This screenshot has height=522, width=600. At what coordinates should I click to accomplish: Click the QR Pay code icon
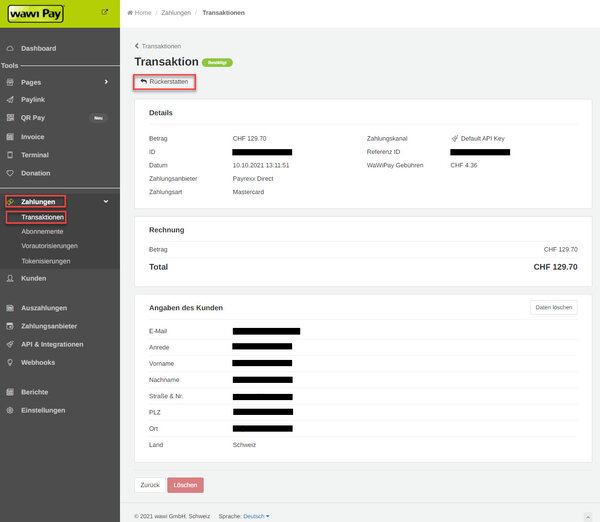[10, 117]
